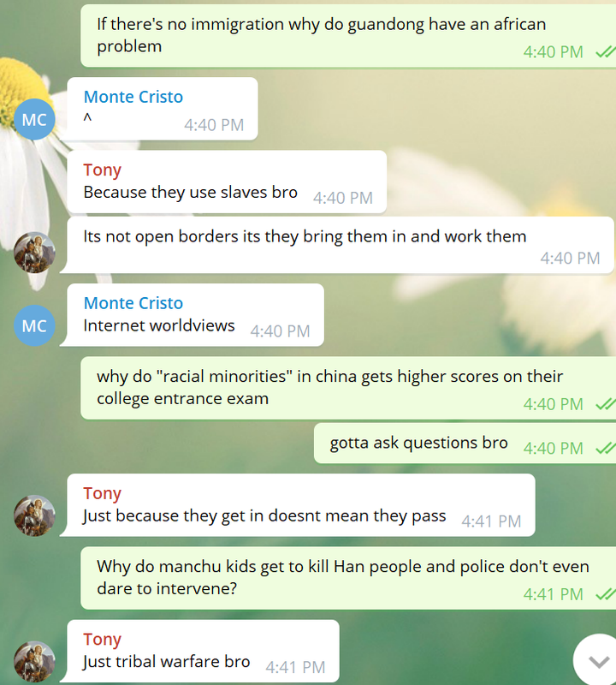Open MC avatar next to 'Internet worldviews'

click(34, 325)
